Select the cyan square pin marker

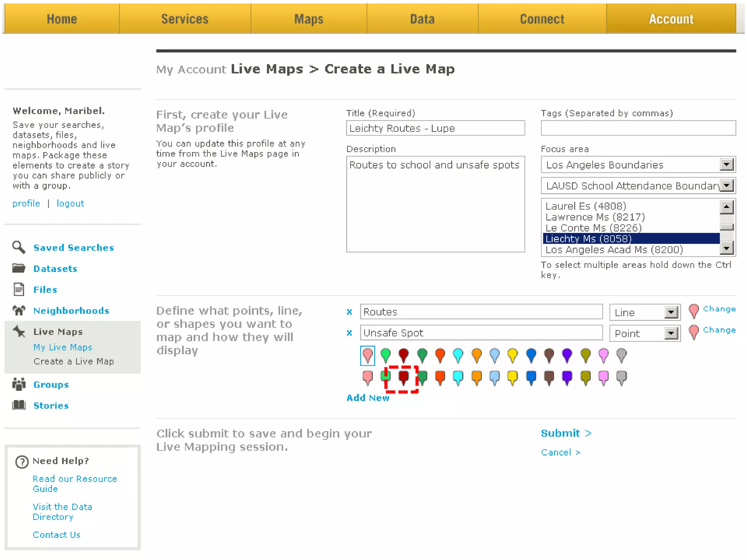458,378
